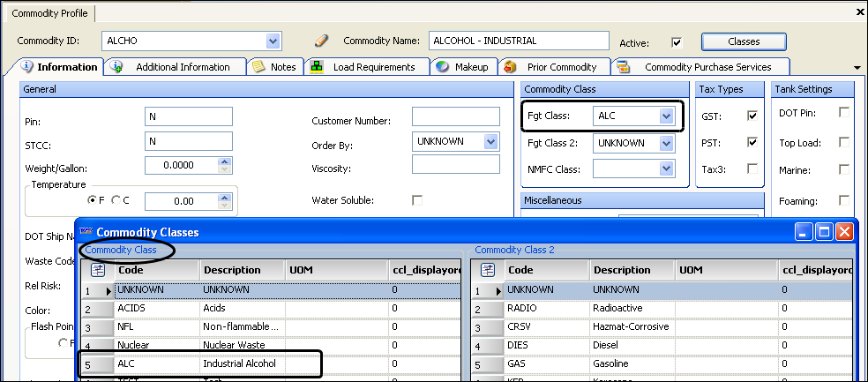Enable the Water Soluble checkbox
The width and height of the screenshot is (868, 382).
417,200
